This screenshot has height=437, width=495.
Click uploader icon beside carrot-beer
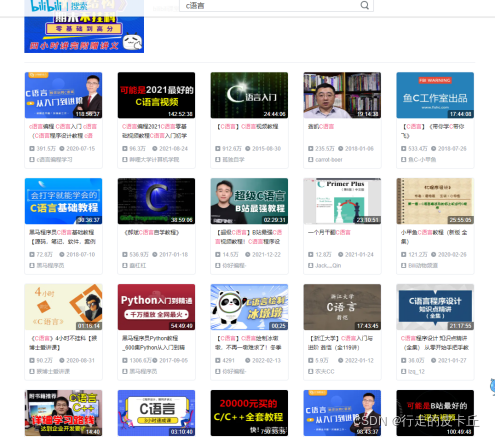[x=311, y=160]
